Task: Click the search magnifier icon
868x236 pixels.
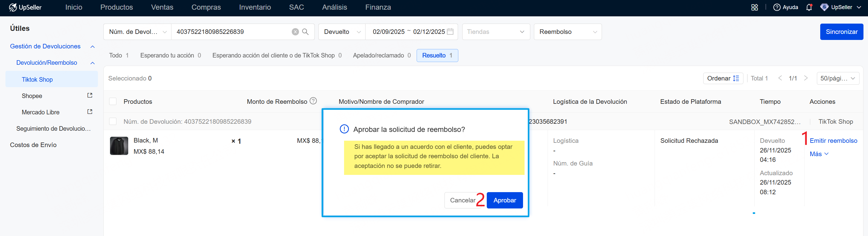Action: click(x=305, y=32)
